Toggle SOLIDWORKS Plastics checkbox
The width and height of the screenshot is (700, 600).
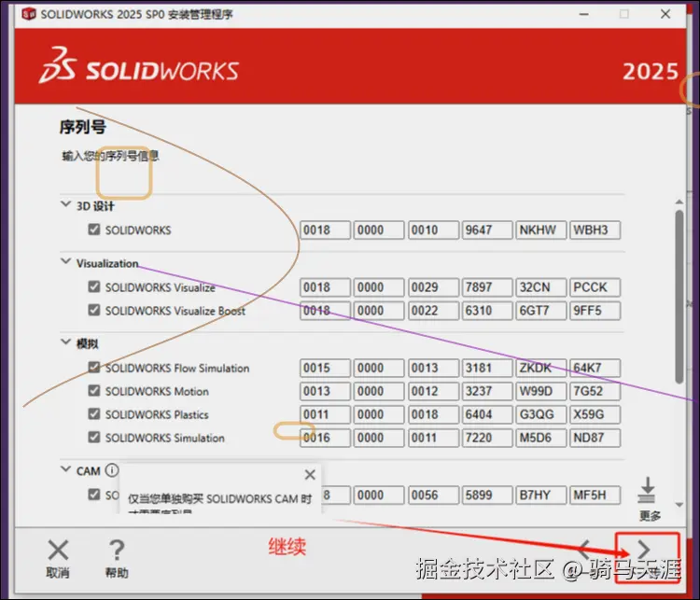pyautogui.click(x=93, y=413)
